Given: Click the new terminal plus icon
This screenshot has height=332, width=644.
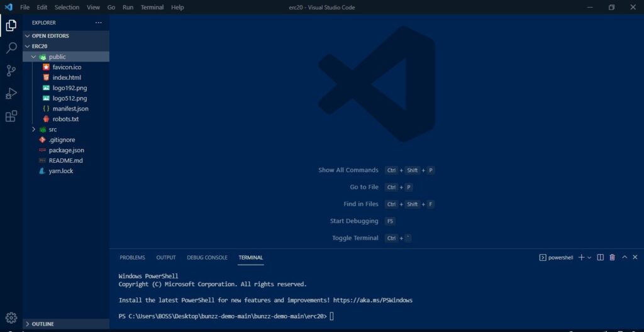Looking at the screenshot, I should [581, 257].
